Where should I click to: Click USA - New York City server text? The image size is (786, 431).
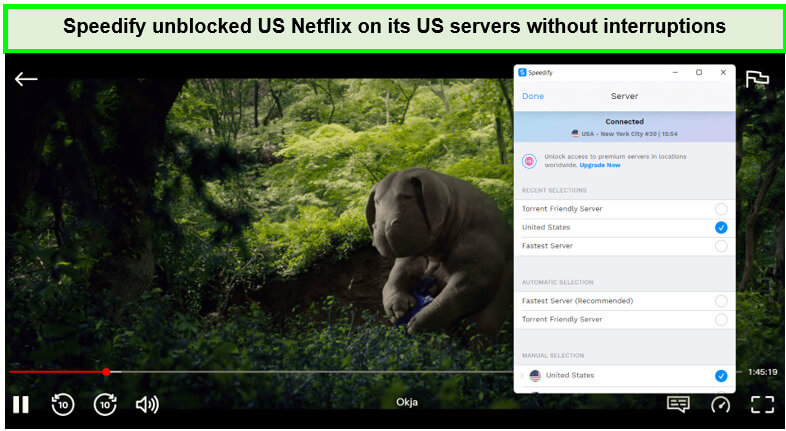[629, 134]
